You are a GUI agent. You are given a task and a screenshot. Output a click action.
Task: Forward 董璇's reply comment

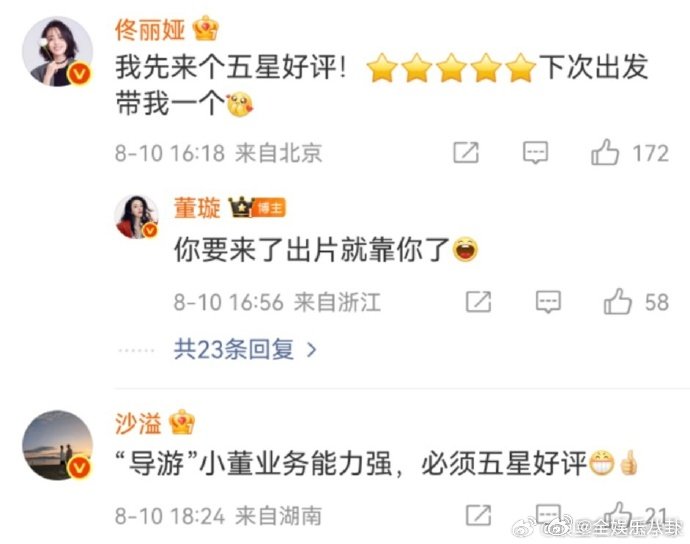point(478,302)
